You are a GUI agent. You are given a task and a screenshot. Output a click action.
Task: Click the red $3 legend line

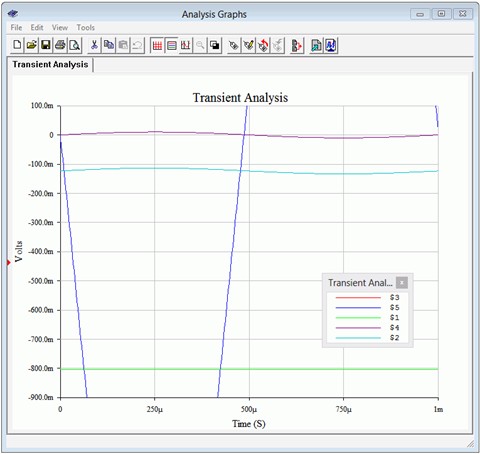click(358, 297)
